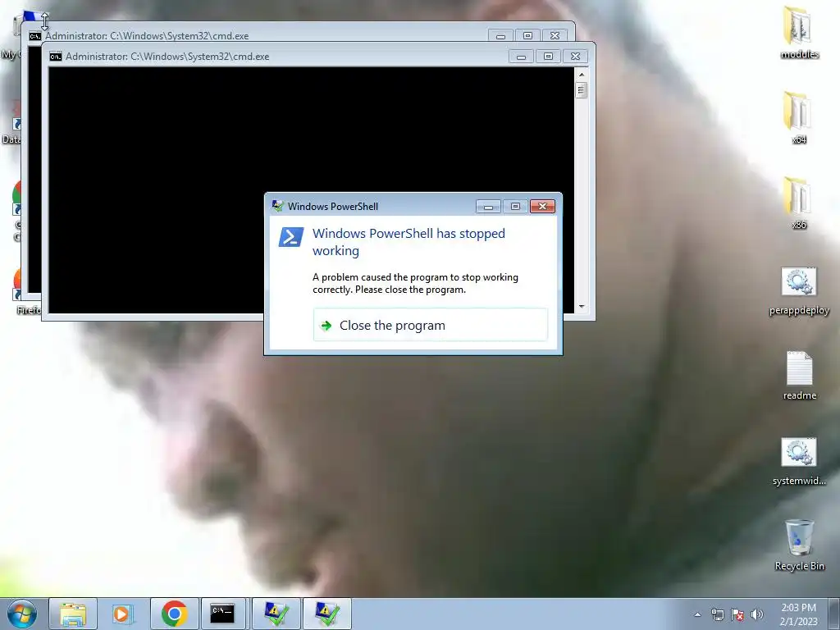This screenshot has width=840, height=630.
Task: Click the second installer shield taskbar button
Action: click(x=326, y=614)
